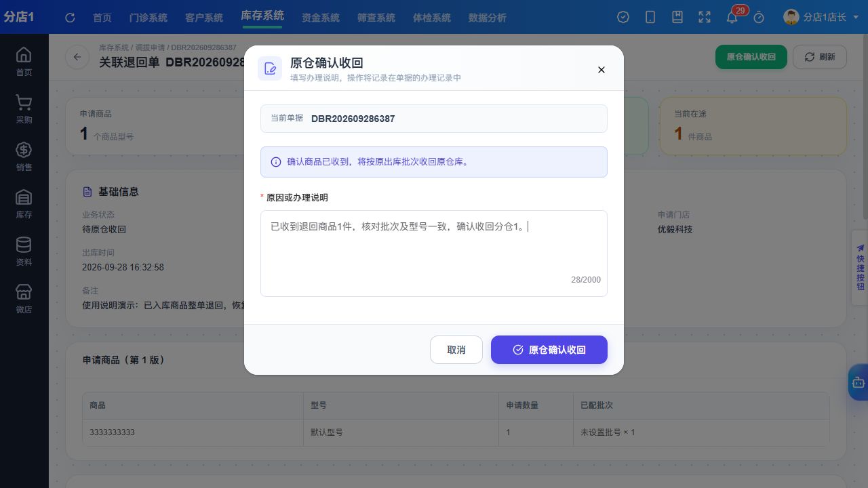The height and width of the screenshot is (488, 868).
Task: Go back using the arrow button
Action: point(77,57)
